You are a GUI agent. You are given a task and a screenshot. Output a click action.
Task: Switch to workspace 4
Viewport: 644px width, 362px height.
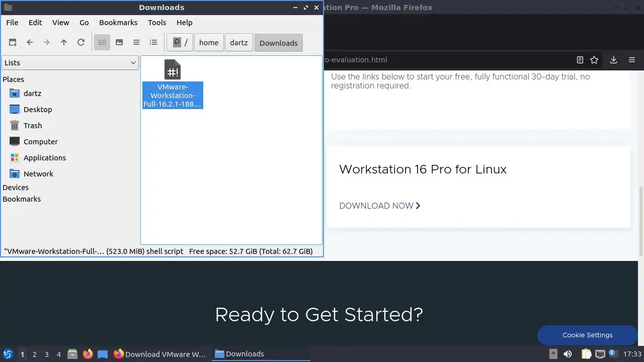point(58,354)
